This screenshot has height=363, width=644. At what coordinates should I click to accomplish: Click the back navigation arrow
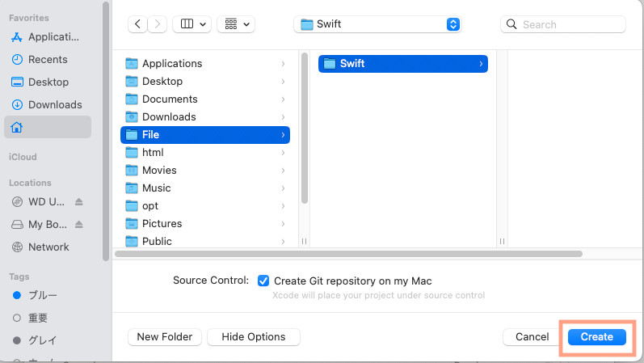click(137, 24)
